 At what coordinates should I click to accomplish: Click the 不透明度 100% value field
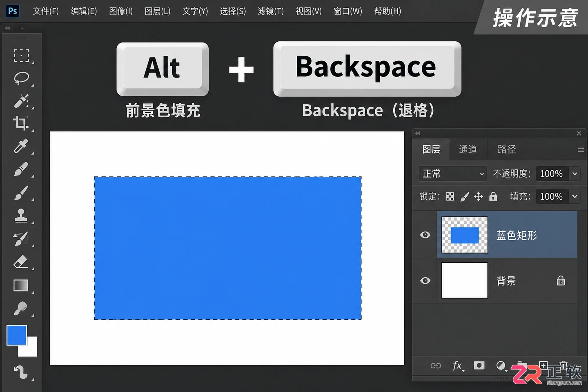click(x=552, y=174)
